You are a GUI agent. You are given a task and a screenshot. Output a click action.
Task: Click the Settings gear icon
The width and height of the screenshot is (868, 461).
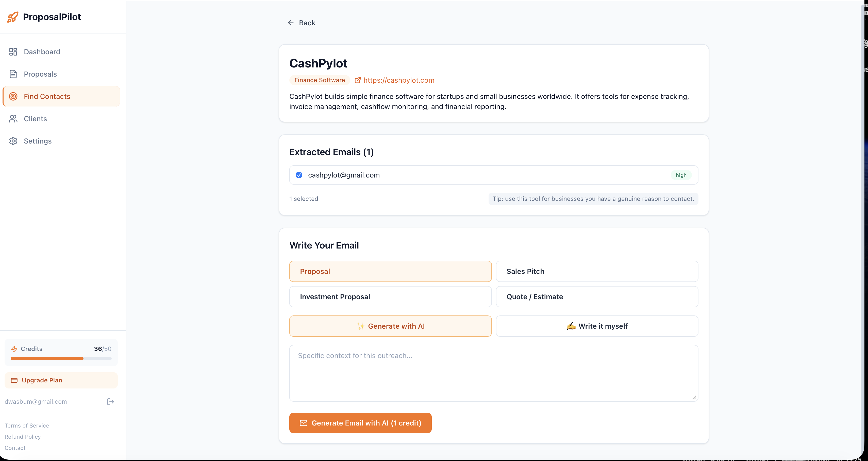pyautogui.click(x=13, y=141)
